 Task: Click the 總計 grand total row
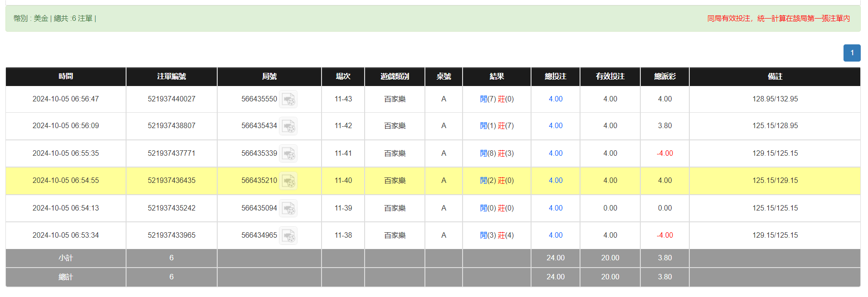(x=65, y=277)
